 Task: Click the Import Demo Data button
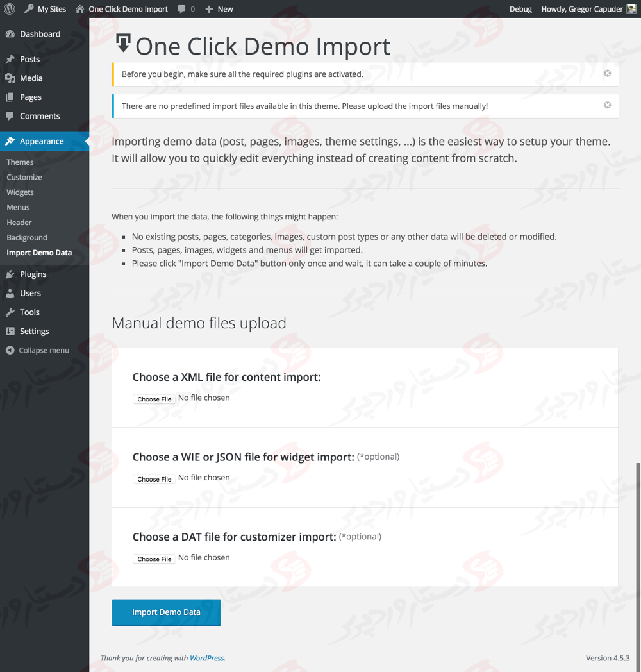[x=166, y=612]
